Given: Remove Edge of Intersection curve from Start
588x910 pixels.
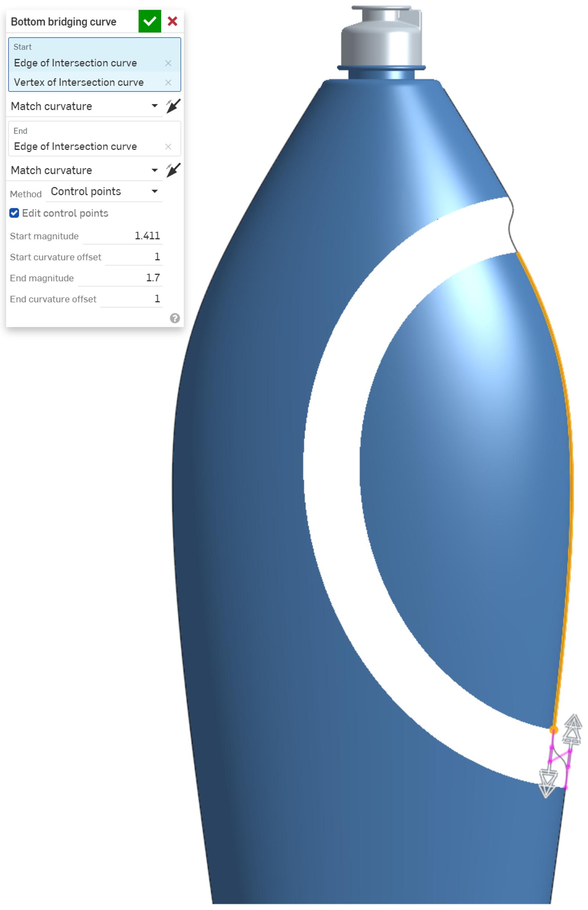Looking at the screenshot, I should [168, 63].
